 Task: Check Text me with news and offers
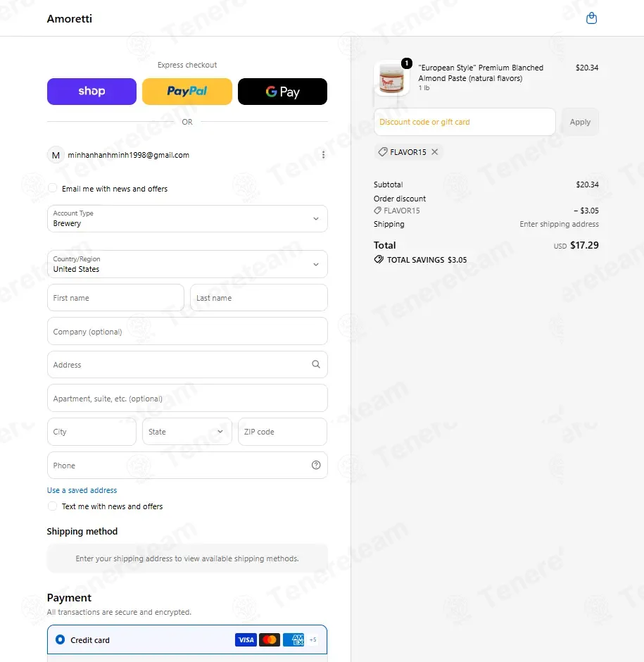[52, 506]
